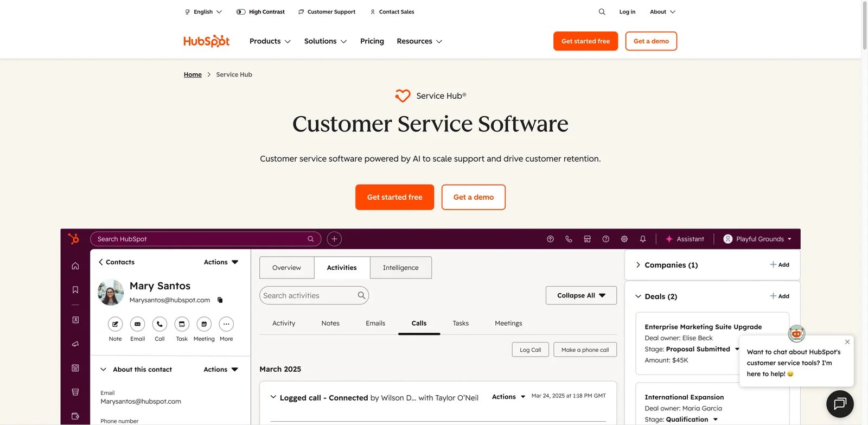The height and width of the screenshot is (425, 868).
Task: Select the Meetings activity tab
Action: 508,323
